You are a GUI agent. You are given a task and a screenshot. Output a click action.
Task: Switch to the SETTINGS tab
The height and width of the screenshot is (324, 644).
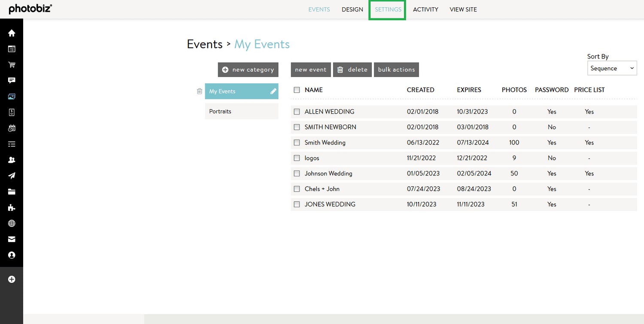pyautogui.click(x=387, y=9)
